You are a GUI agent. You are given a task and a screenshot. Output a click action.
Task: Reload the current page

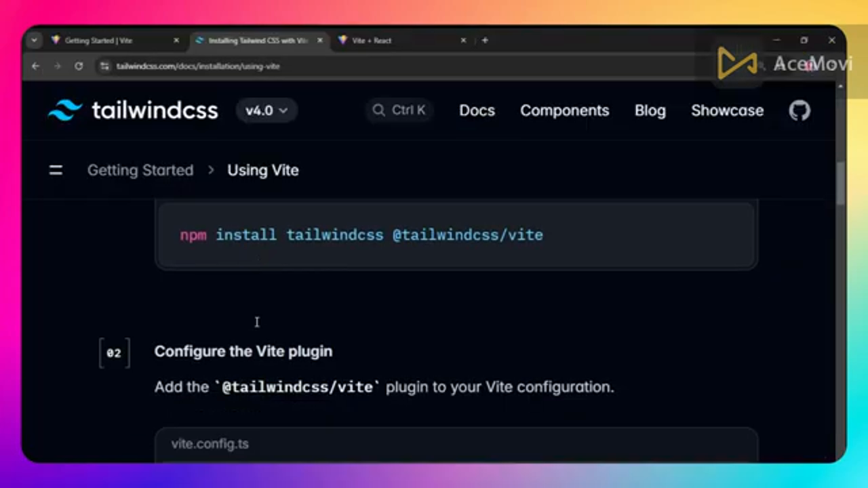click(79, 66)
